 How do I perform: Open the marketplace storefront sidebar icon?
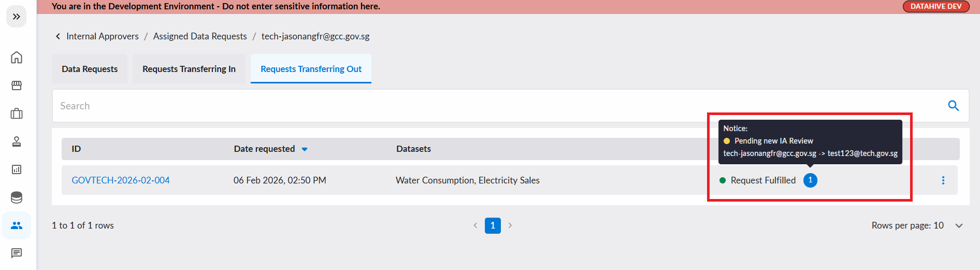pyautogui.click(x=17, y=86)
